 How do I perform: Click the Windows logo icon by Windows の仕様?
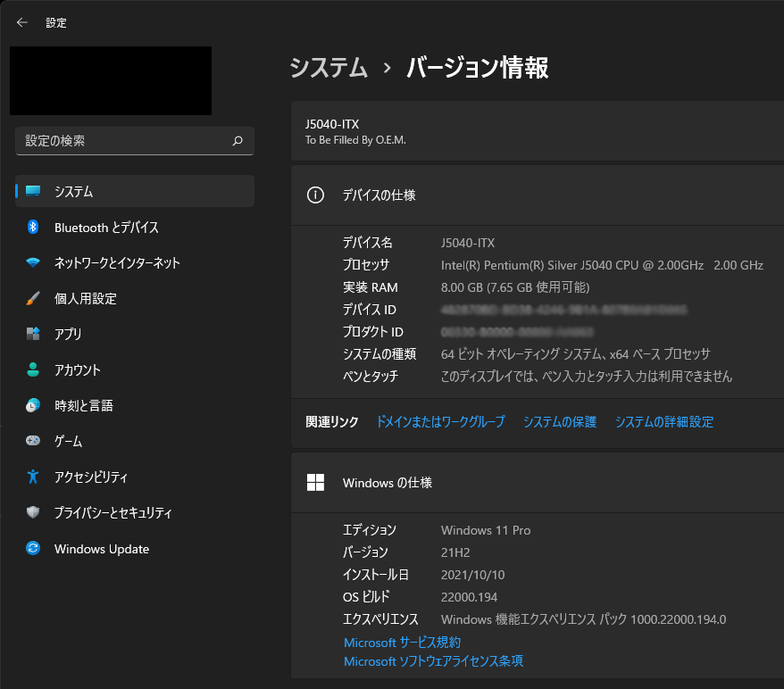pos(315,483)
